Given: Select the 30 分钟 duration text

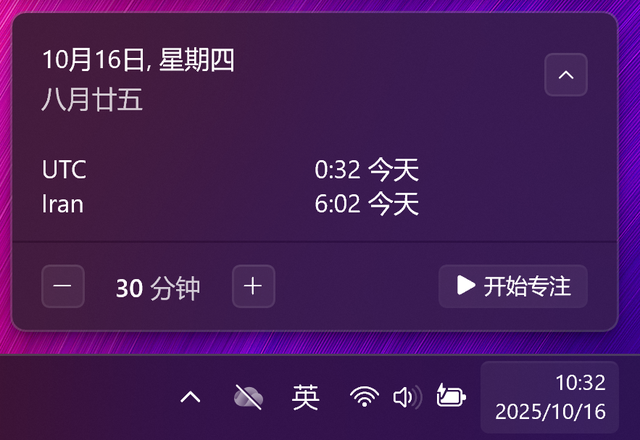Looking at the screenshot, I should (158, 288).
